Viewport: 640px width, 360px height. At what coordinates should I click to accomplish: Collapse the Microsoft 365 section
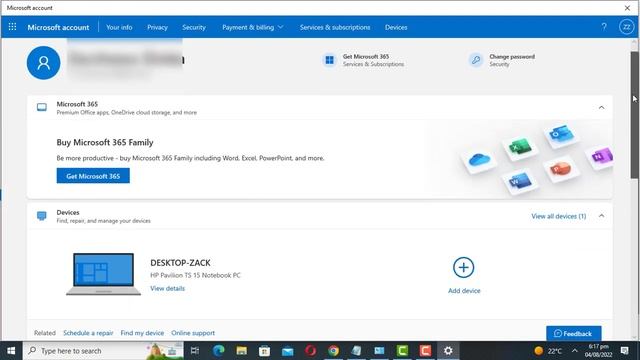(x=601, y=108)
